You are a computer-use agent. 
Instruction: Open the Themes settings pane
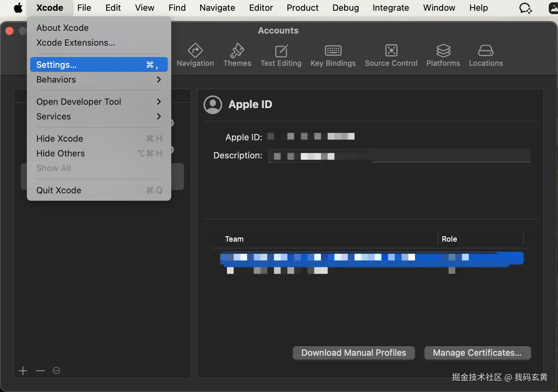coord(237,55)
